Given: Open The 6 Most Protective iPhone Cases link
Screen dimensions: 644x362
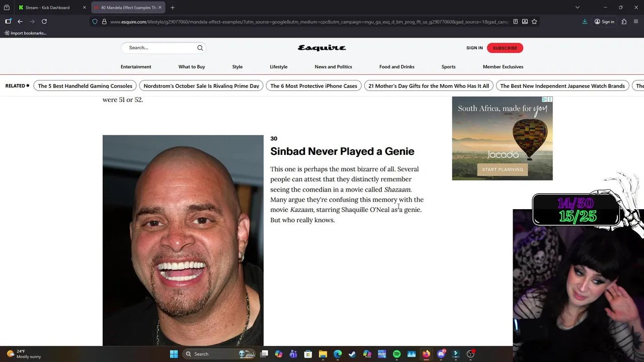Looking at the screenshot, I should coord(313,86).
